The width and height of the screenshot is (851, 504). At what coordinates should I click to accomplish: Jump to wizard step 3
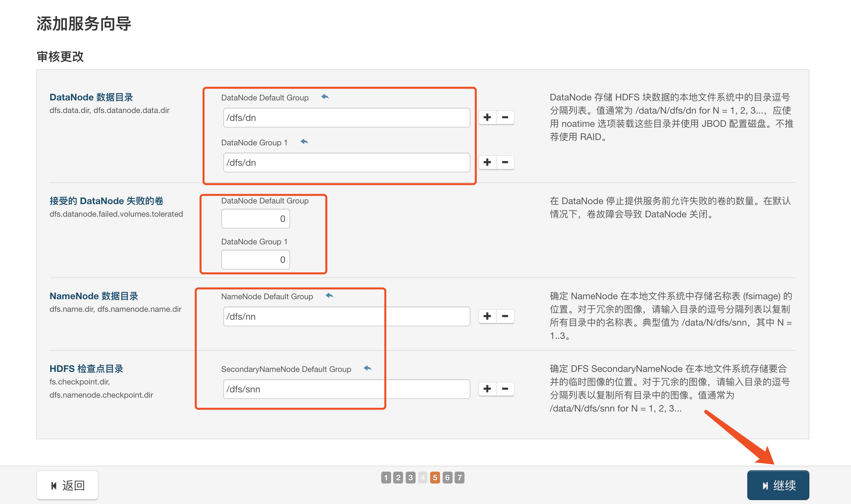(x=410, y=478)
